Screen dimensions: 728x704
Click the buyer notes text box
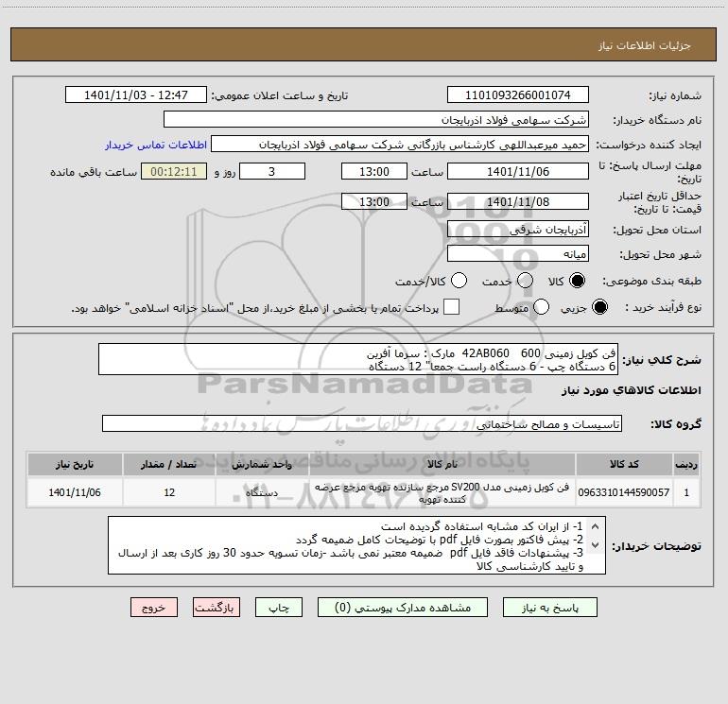point(356,545)
